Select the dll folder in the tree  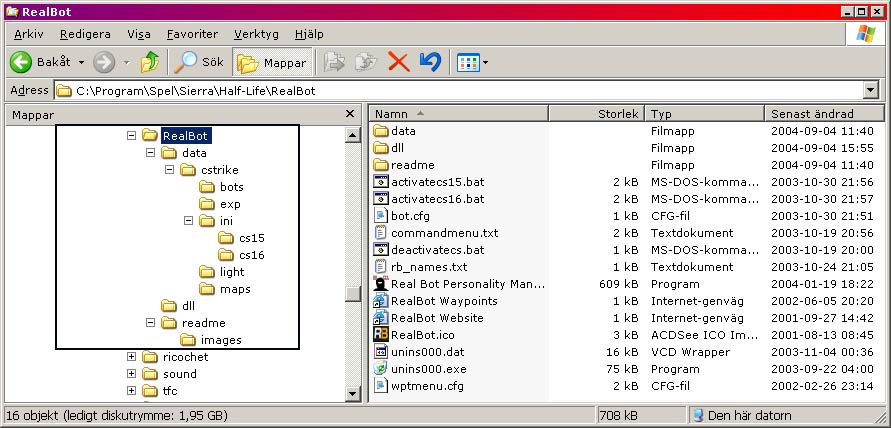(x=178, y=306)
